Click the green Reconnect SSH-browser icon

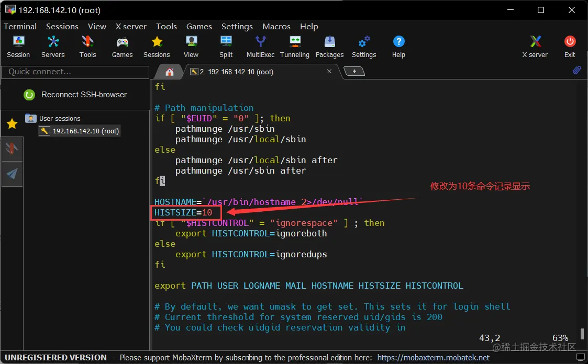pyautogui.click(x=29, y=95)
